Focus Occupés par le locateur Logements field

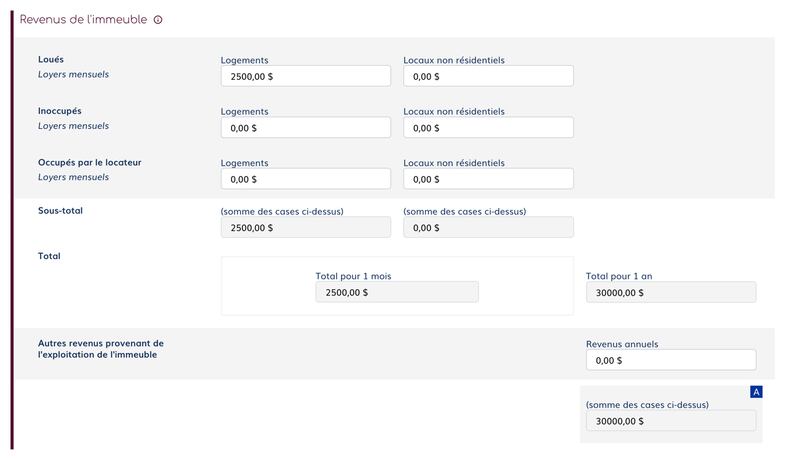point(305,179)
